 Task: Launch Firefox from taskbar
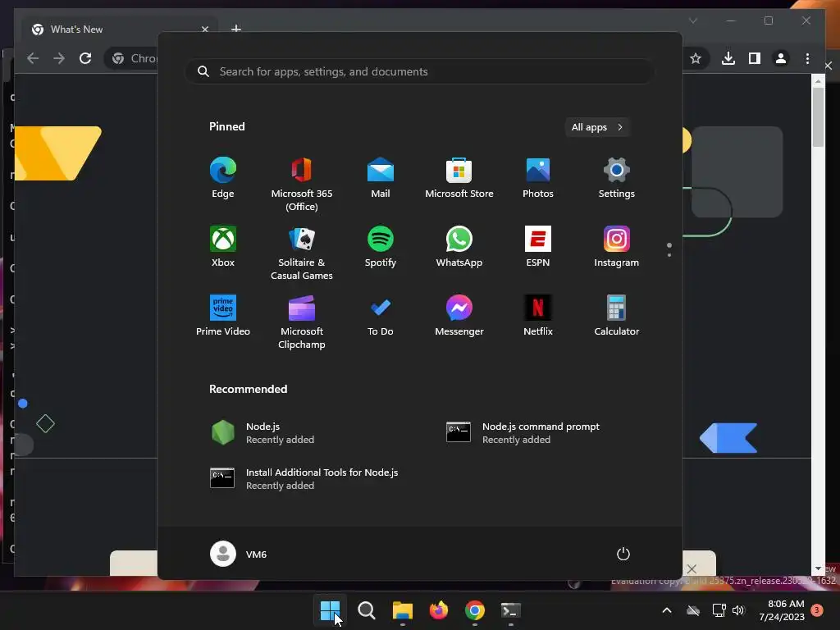pyautogui.click(x=439, y=610)
